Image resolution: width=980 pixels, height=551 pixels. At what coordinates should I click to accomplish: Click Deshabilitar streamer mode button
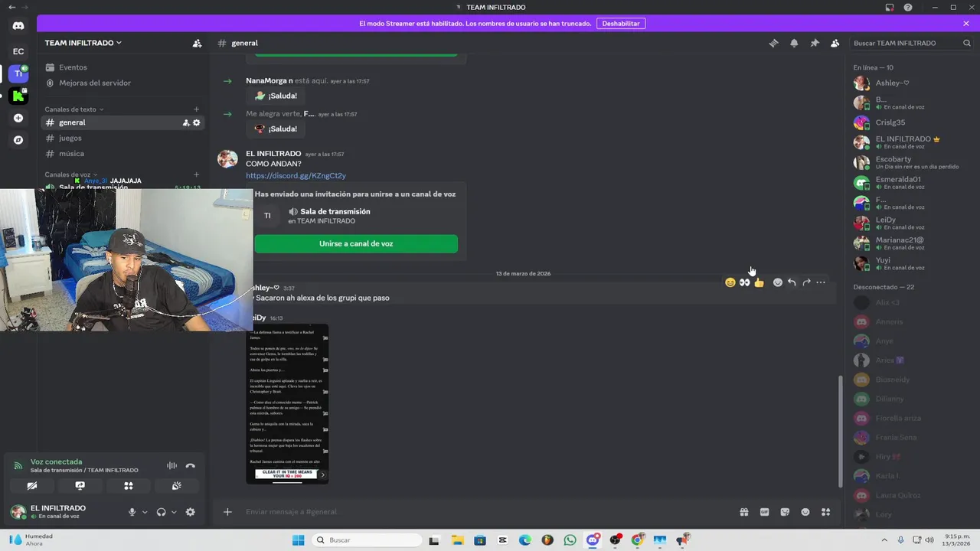[621, 24]
